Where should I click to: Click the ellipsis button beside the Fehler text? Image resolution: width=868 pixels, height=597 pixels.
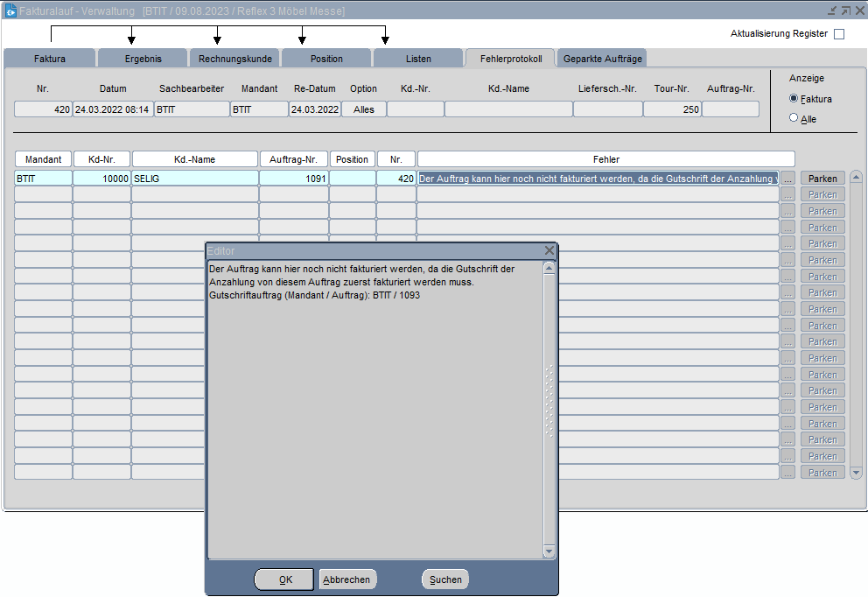pyautogui.click(x=787, y=179)
